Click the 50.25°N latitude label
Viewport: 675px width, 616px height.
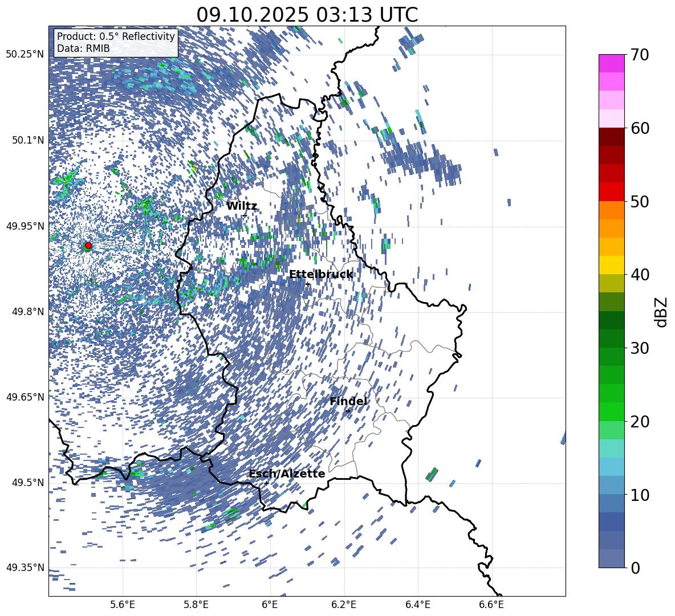point(26,55)
